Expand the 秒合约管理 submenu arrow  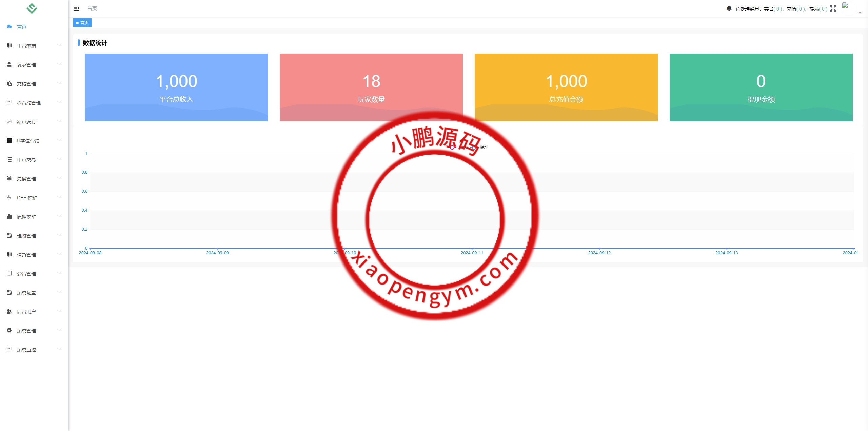(59, 102)
